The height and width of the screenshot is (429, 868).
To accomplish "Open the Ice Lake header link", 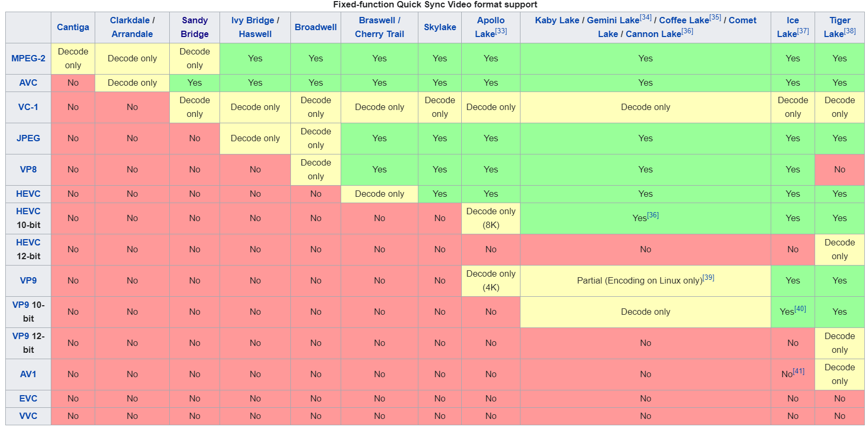I will tap(792, 27).
